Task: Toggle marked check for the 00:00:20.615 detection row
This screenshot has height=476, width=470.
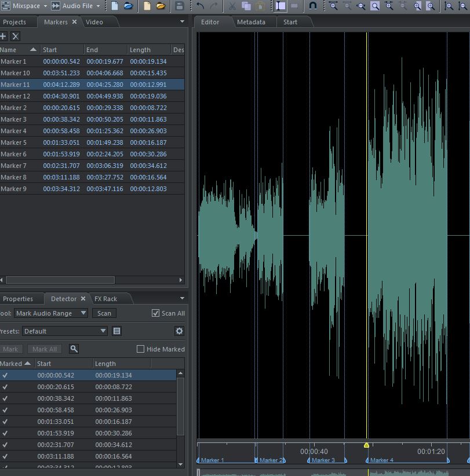Action: (5, 387)
